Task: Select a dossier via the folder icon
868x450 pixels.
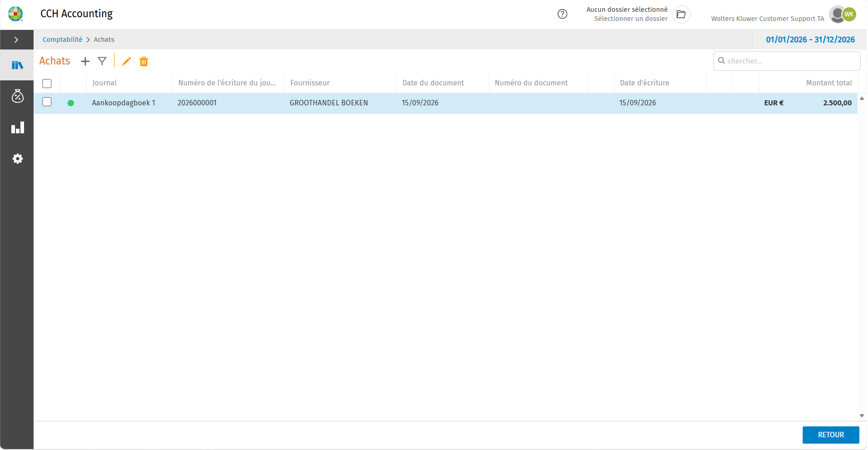Action: point(681,15)
